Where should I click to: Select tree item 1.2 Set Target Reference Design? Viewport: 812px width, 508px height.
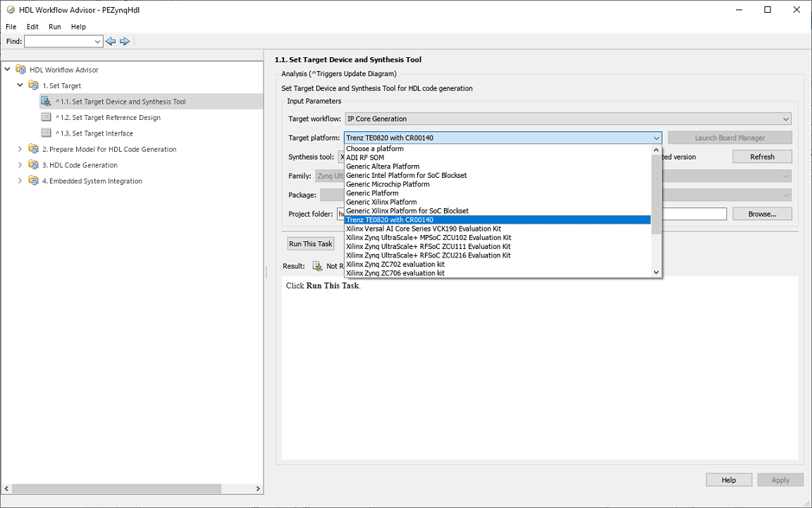108,117
